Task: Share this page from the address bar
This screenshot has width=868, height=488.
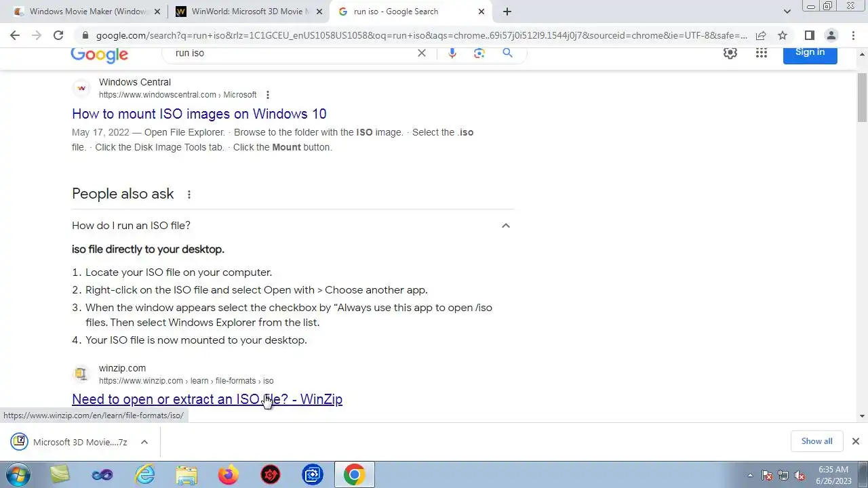Action: [761, 35]
